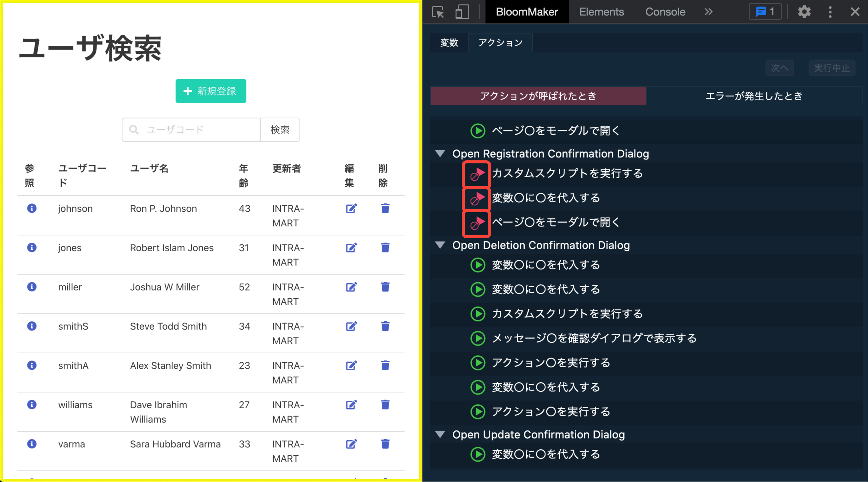Toggle the device toolbar icon
The image size is (868, 482).
coord(462,12)
